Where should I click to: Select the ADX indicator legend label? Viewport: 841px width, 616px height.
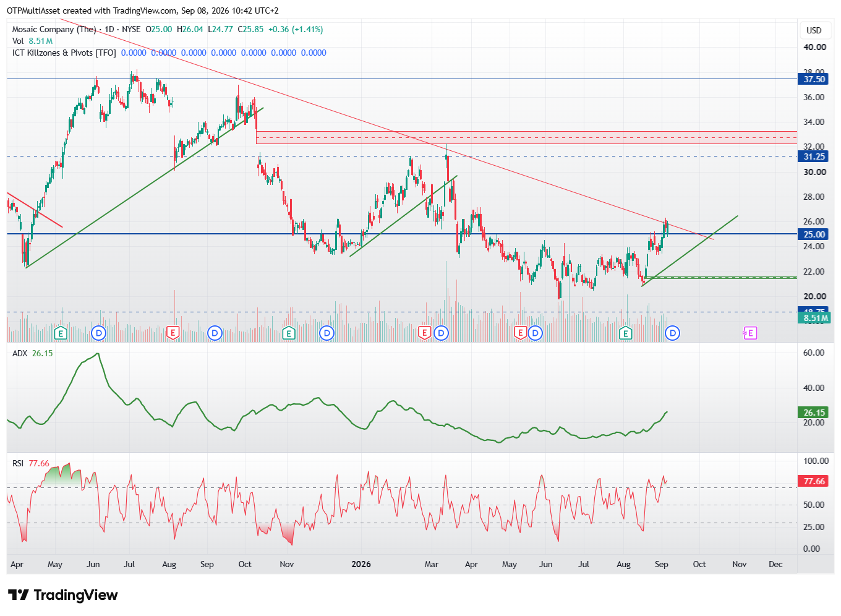coord(20,353)
